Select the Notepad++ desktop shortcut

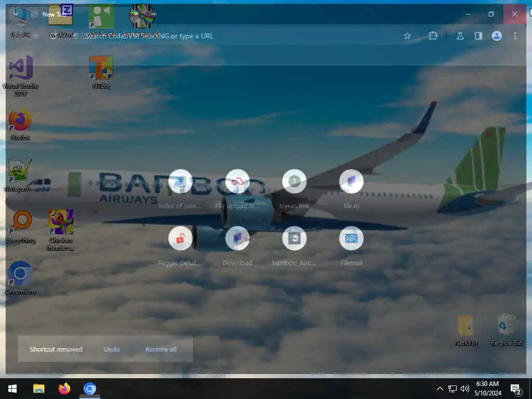[x=20, y=176]
